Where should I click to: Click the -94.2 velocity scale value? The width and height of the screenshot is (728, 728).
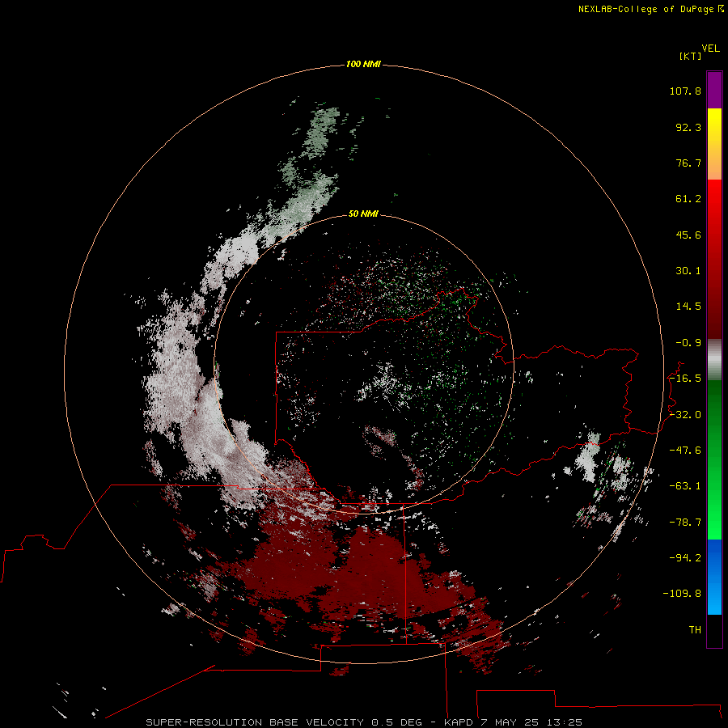point(685,558)
